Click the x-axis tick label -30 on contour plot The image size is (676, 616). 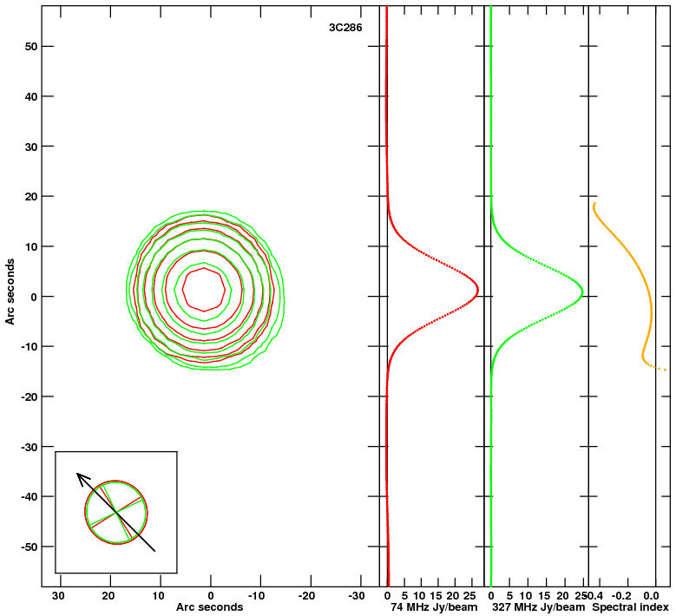pos(356,596)
